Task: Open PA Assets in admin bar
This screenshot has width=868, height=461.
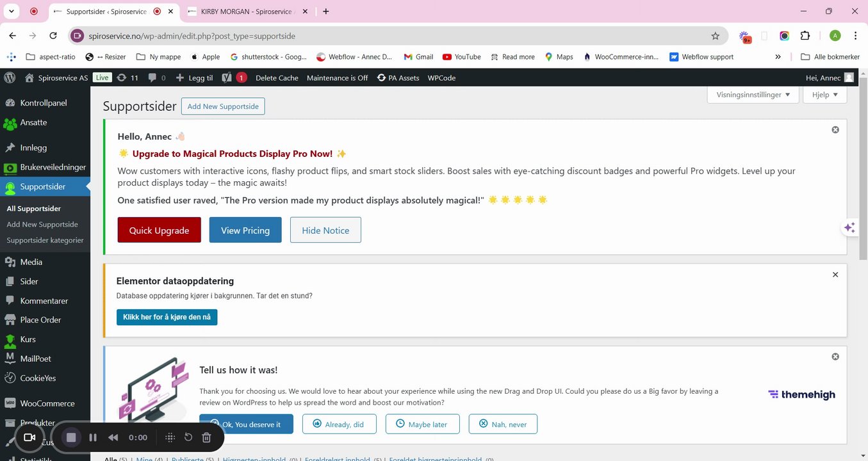Action: click(x=398, y=77)
